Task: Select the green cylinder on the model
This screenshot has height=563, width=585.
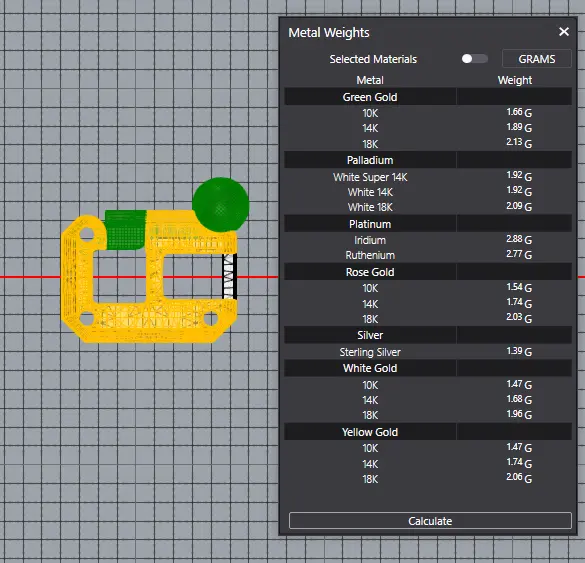Action: 125,230
